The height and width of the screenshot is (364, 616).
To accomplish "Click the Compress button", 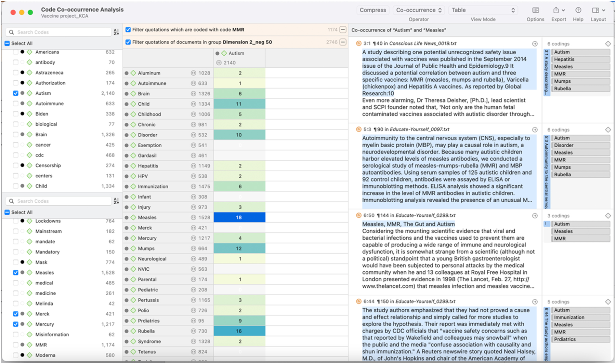I will click(373, 10).
